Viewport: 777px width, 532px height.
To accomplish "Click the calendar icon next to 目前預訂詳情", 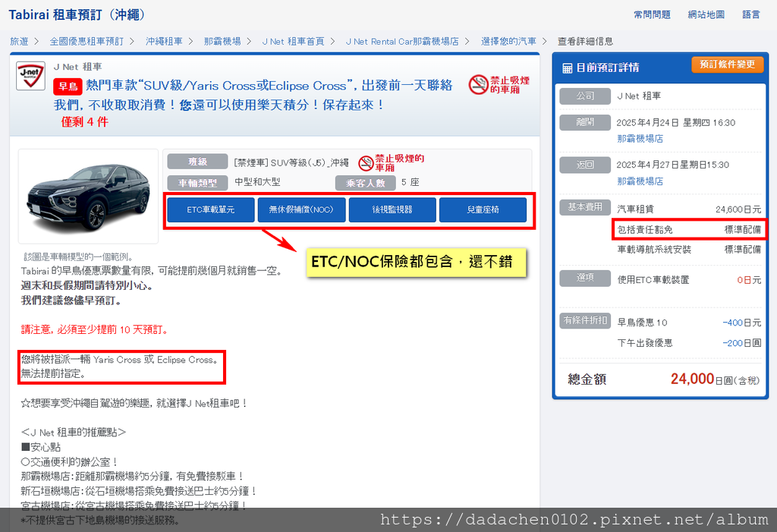I will point(568,68).
